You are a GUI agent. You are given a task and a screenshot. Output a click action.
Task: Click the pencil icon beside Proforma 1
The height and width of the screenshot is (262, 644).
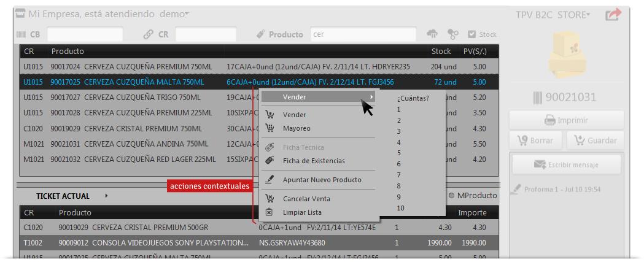click(x=516, y=189)
